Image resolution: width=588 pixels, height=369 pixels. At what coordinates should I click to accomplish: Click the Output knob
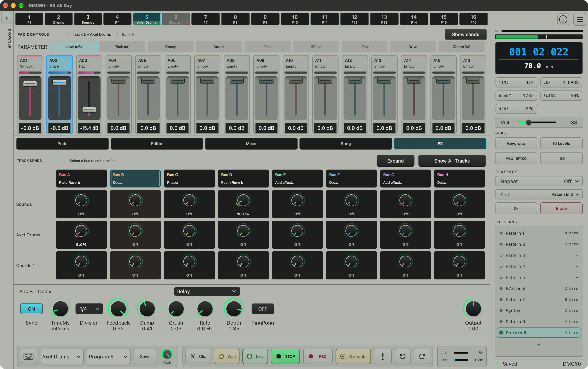[473, 309]
